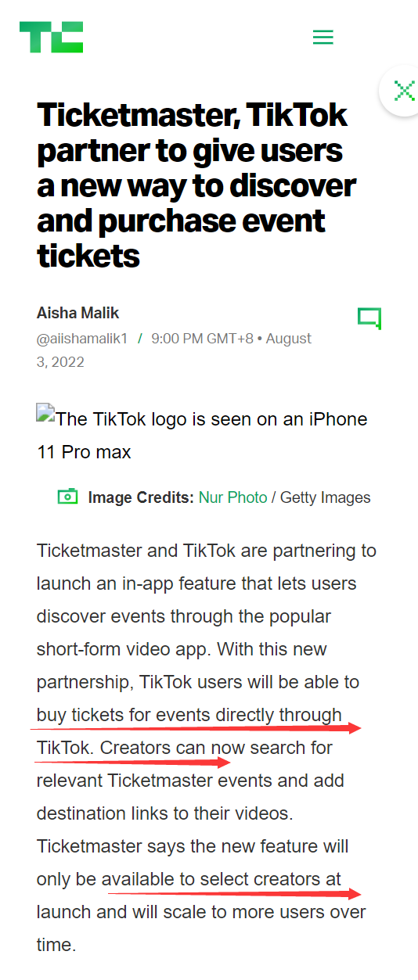Click the Ticketmaster, TikTok article headline

tap(196, 185)
